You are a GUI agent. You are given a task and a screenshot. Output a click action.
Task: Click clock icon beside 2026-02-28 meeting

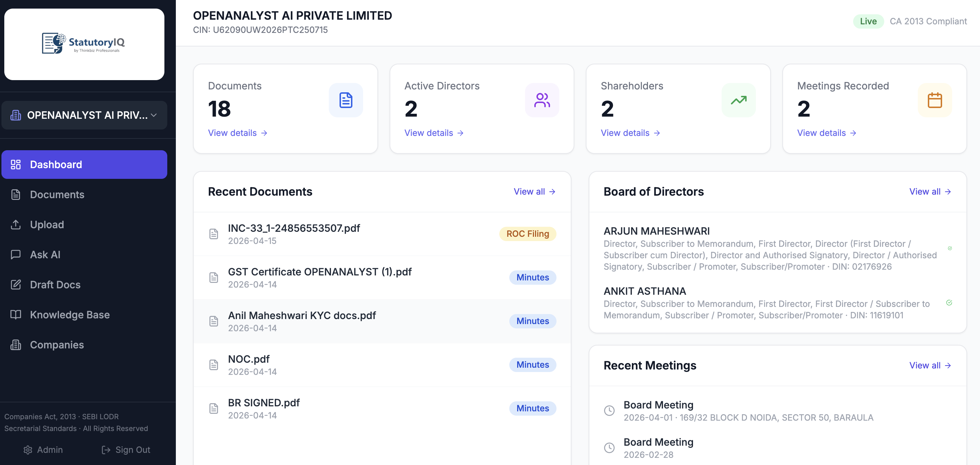tap(609, 448)
